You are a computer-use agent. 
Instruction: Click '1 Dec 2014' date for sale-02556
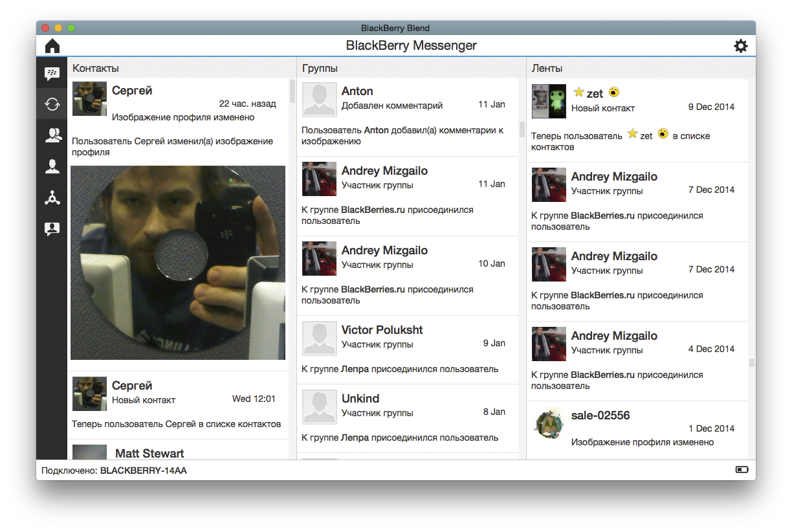(x=711, y=428)
